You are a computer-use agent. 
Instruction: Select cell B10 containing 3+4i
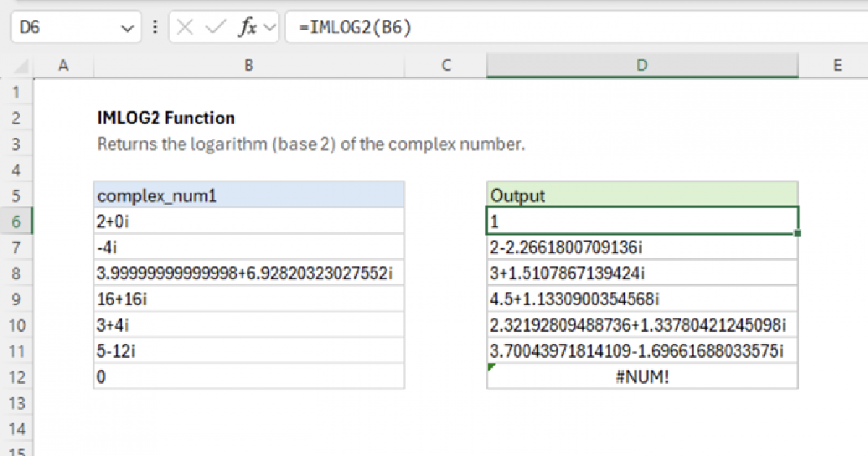(x=249, y=324)
